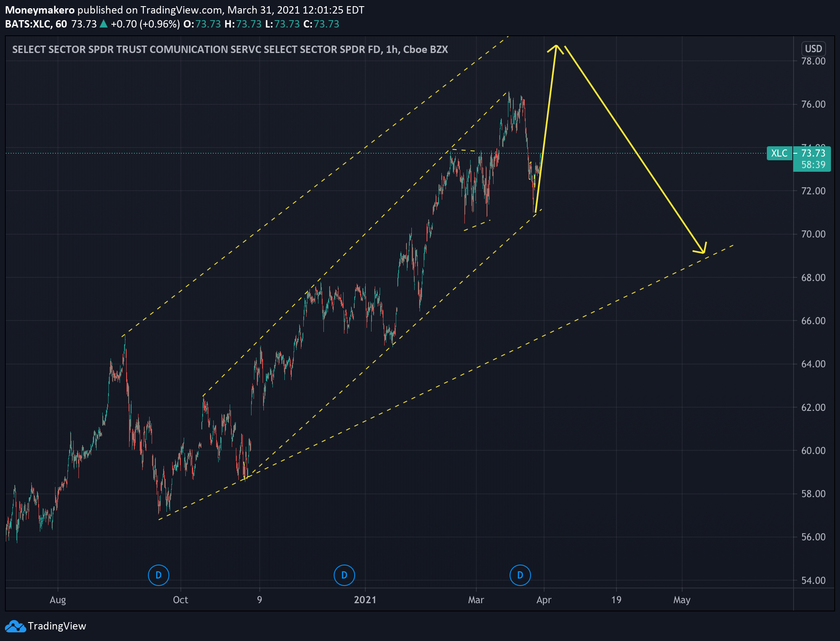Click the 73.73 current price label
Image resolution: width=840 pixels, height=641 pixels.
point(813,153)
